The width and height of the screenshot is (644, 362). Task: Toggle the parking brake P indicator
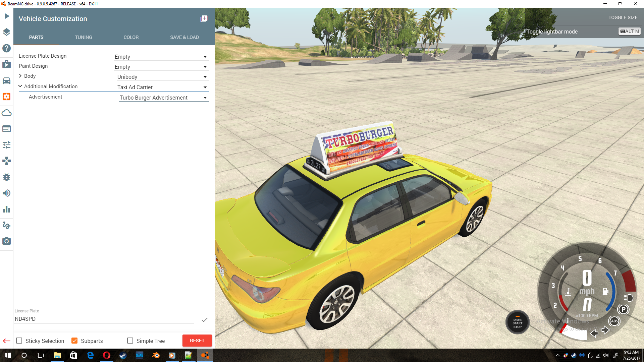point(623,309)
